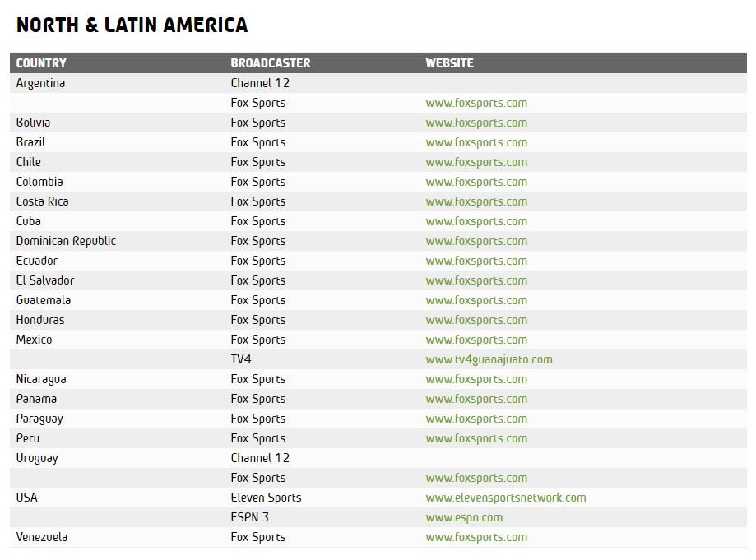Screen dimensions: 756x560
Task: Click the WEBSITE column header
Action: click(449, 63)
